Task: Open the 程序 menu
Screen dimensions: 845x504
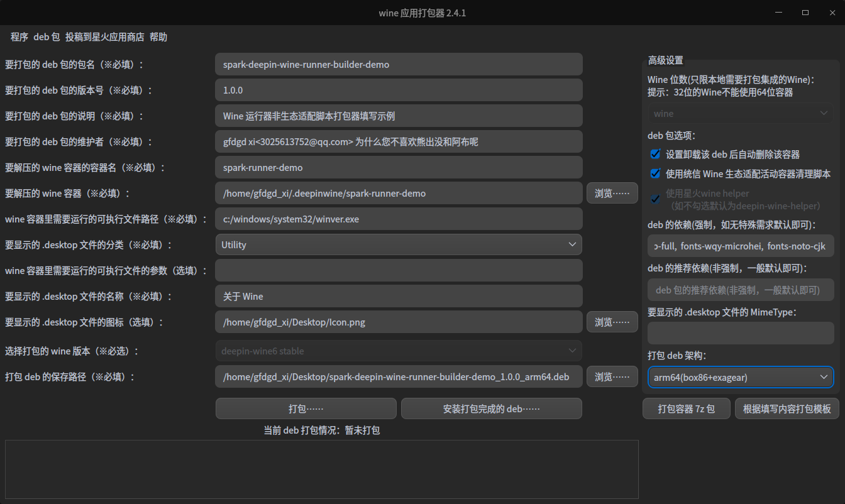Action: 19,37
